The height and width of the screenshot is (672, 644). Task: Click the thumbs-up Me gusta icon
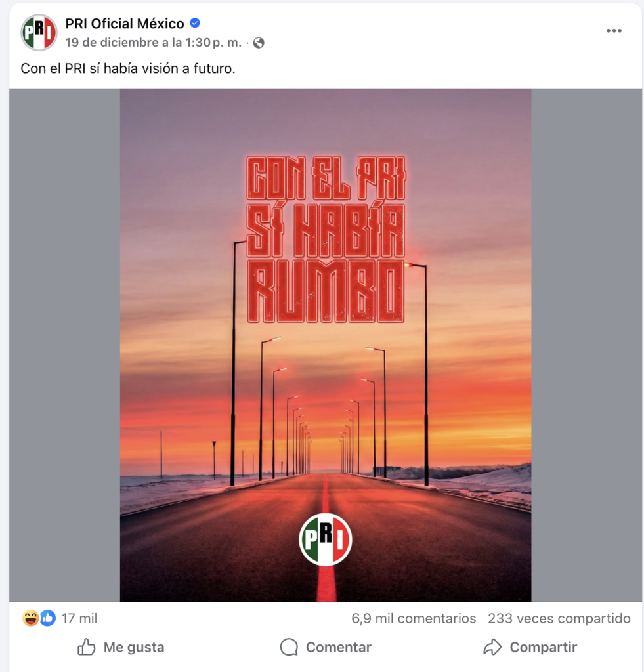(86, 647)
